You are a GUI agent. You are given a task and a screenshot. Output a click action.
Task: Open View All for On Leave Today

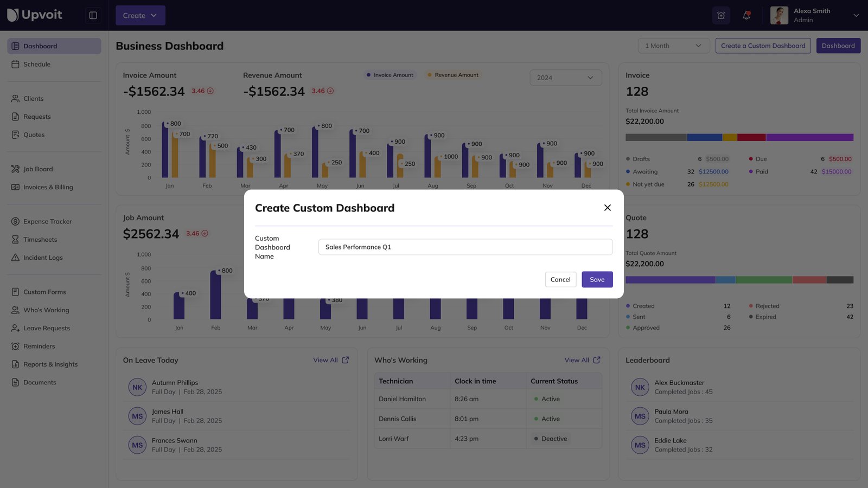click(x=330, y=359)
